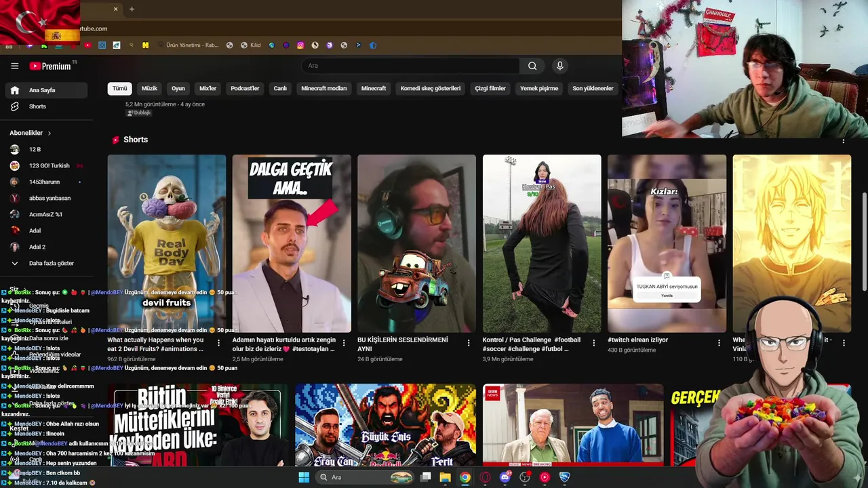Filter feed by Oyun
868x488 pixels.
coord(178,88)
